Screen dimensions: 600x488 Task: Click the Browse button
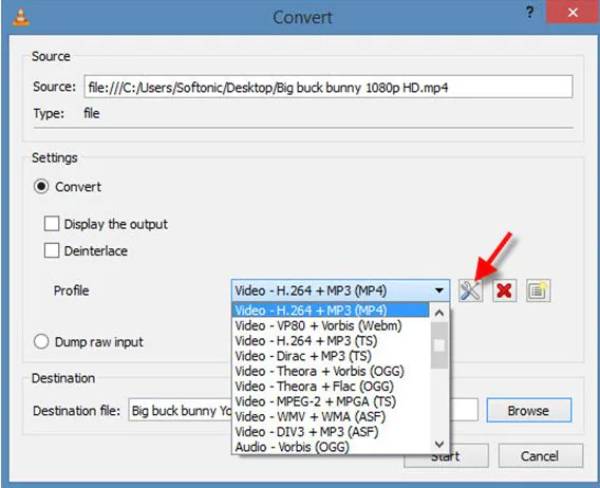529,411
